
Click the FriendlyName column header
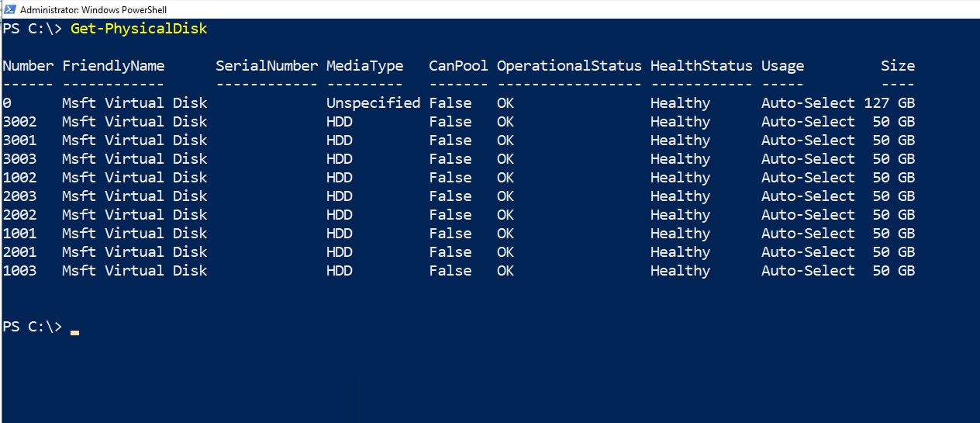tap(113, 66)
